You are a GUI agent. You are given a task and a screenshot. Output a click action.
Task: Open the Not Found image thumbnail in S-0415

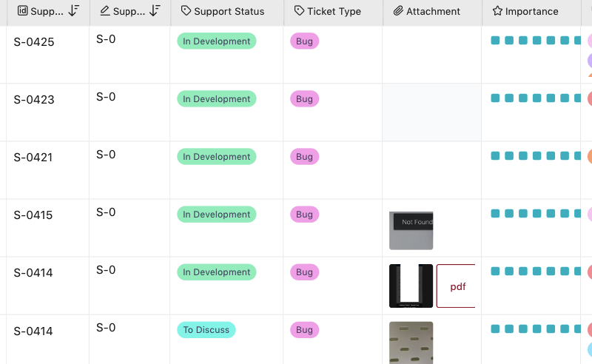coord(411,230)
